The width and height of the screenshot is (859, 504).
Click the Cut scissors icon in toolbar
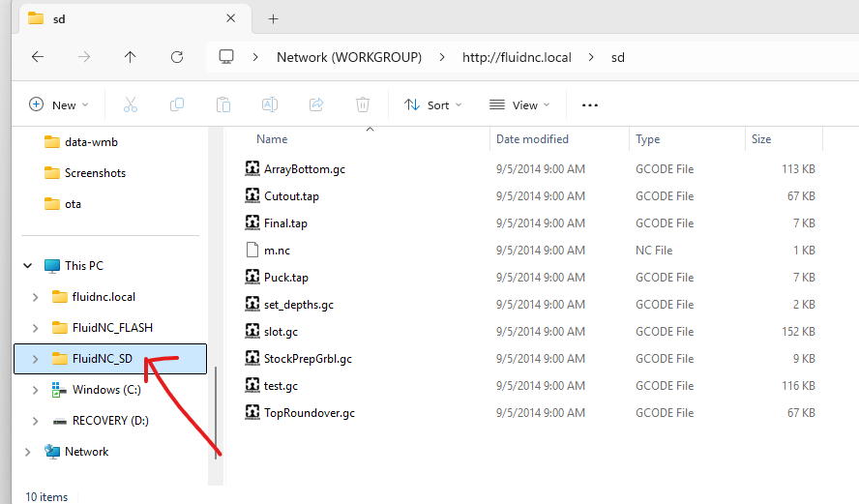[131, 104]
